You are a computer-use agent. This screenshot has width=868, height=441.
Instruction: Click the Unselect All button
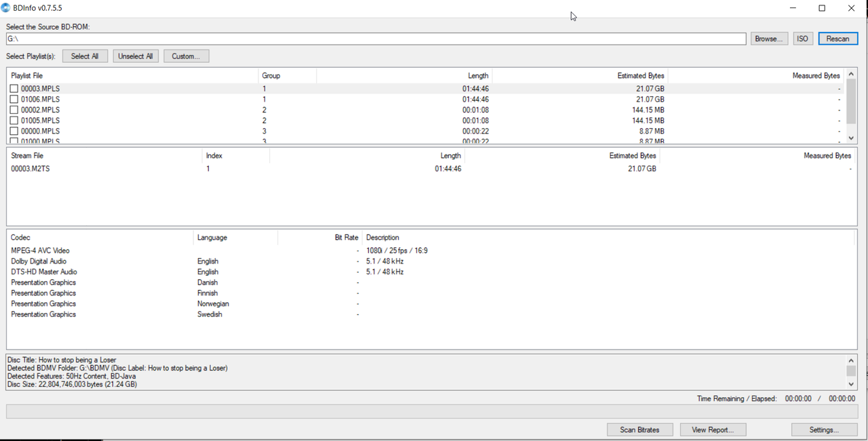136,56
